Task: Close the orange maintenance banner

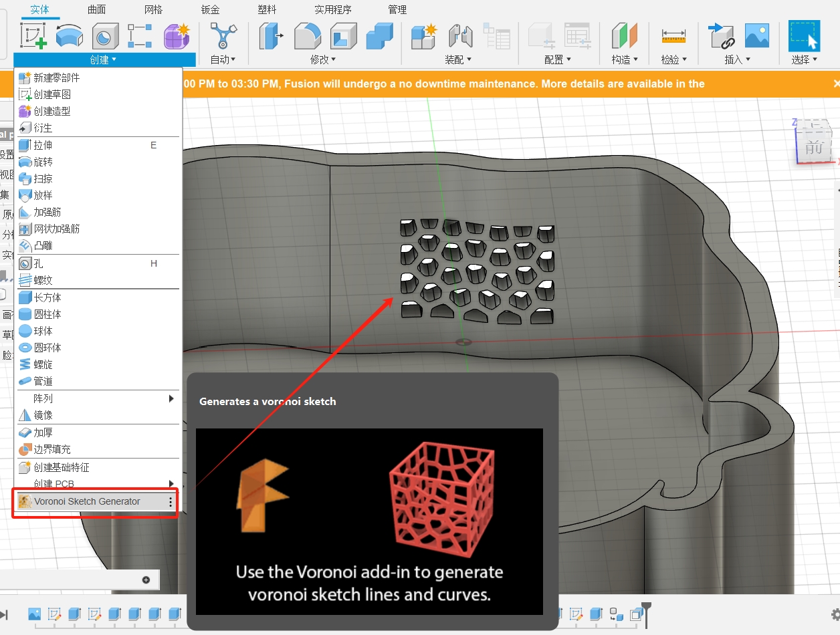Action: 835,84
